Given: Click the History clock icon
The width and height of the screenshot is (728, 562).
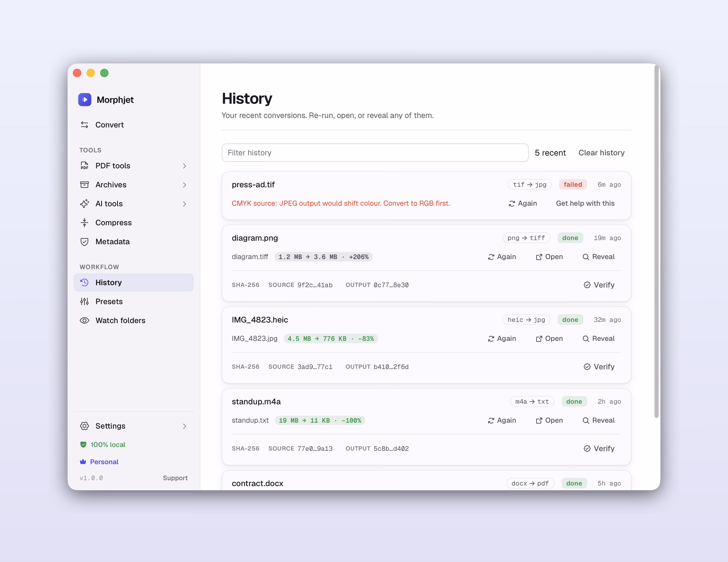Looking at the screenshot, I should [85, 283].
